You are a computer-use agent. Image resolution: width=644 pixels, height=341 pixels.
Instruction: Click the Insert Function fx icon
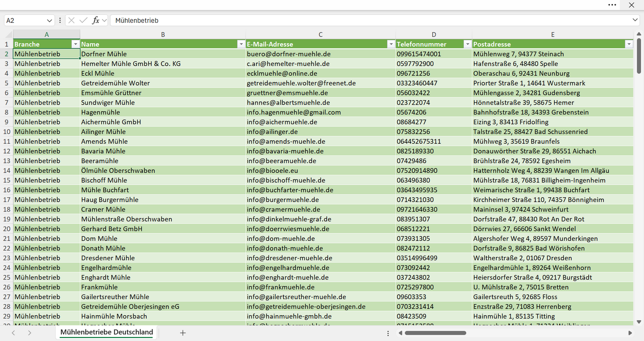click(x=95, y=20)
